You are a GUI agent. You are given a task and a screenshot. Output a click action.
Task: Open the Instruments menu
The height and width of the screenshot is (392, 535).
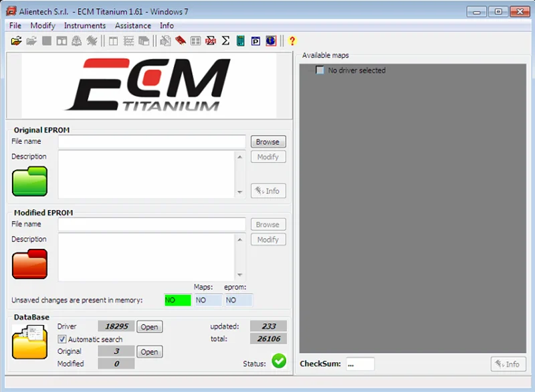pyautogui.click(x=85, y=25)
